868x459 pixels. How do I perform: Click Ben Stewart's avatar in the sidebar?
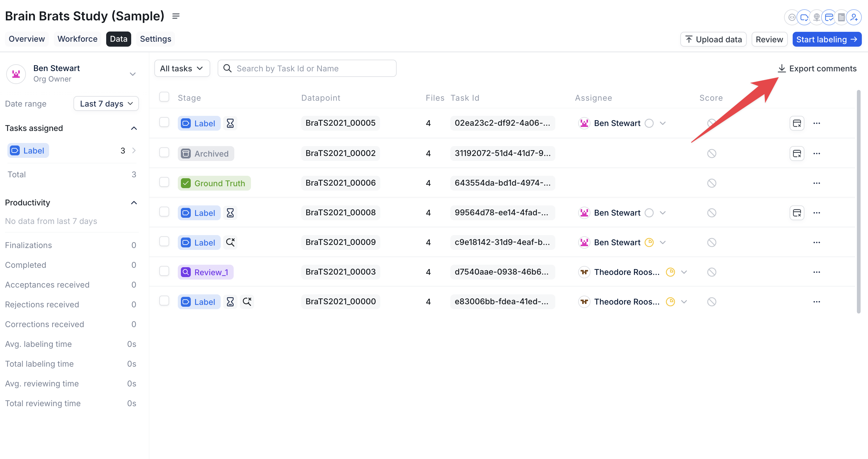pyautogui.click(x=16, y=74)
